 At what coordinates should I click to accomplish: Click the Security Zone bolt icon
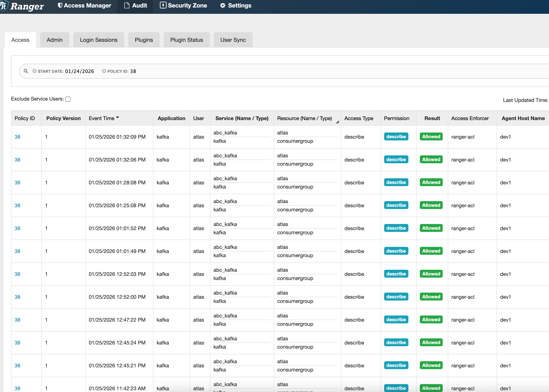tap(163, 5)
